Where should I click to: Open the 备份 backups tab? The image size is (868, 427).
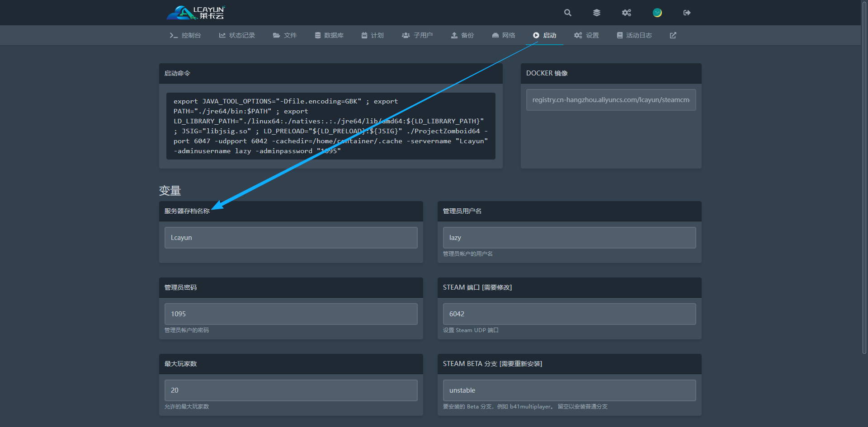[462, 35]
